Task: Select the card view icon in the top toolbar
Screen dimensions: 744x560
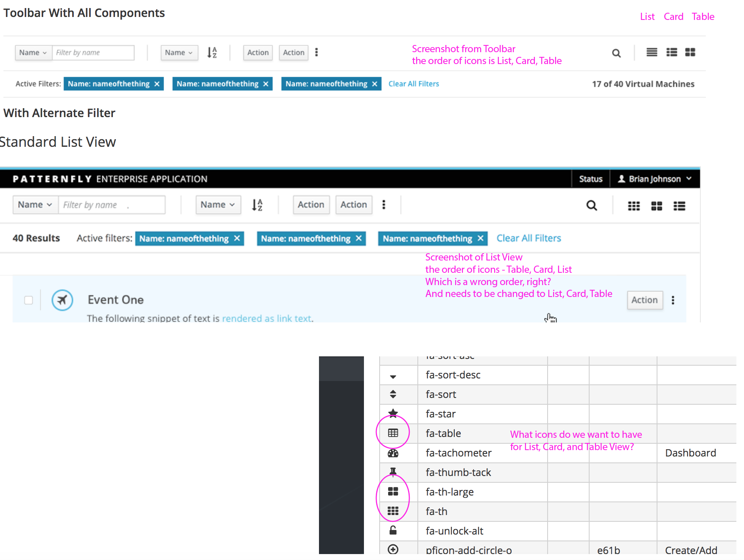Action: pos(672,52)
